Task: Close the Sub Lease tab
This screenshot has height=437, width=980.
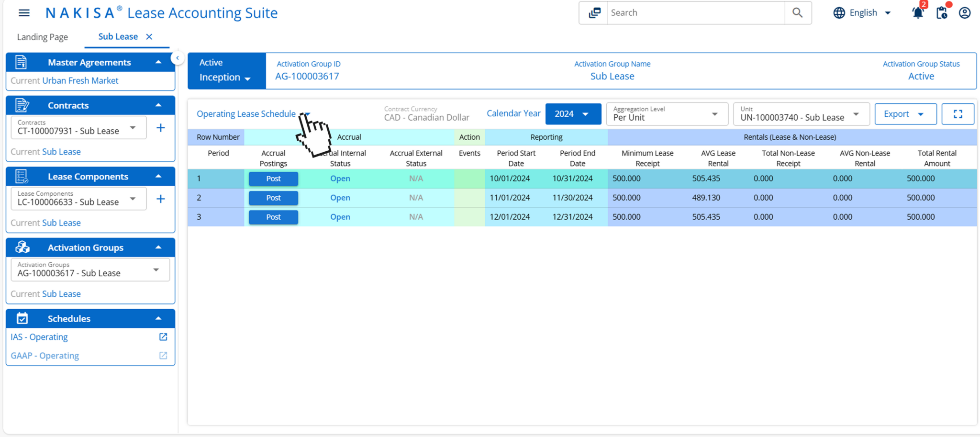Action: click(149, 36)
